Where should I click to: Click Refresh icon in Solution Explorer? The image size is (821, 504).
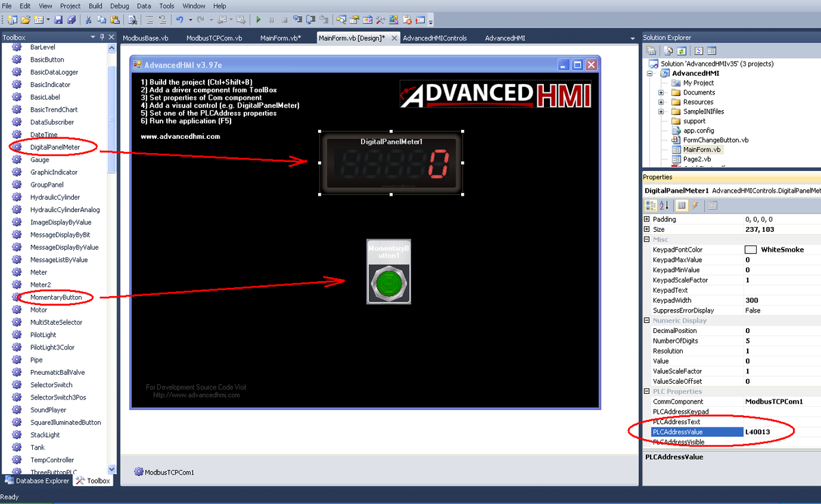click(x=682, y=51)
